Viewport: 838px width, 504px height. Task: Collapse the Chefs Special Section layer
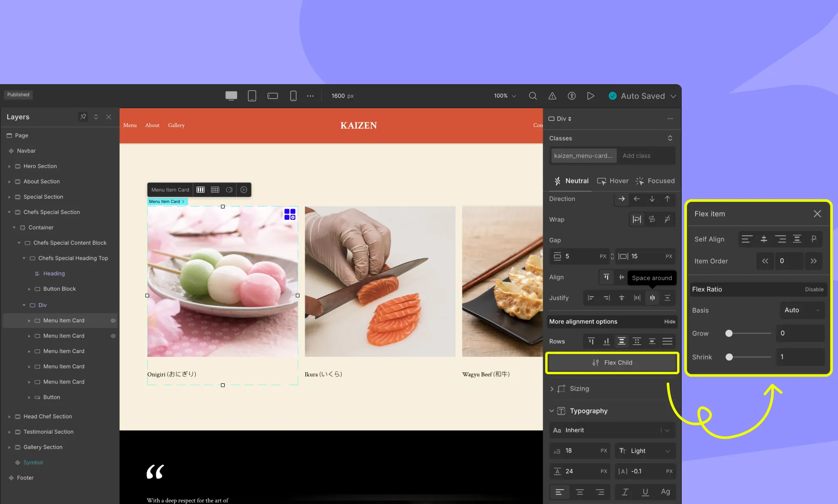(x=9, y=212)
